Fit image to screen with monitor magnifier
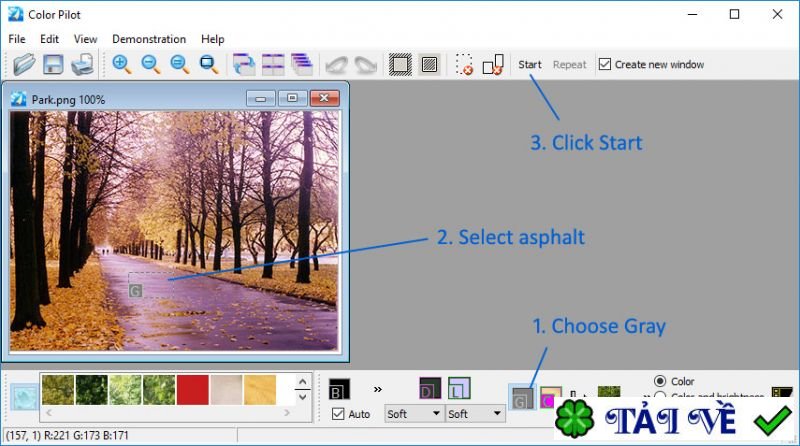Viewport: 800px width, 446px height. (209, 65)
